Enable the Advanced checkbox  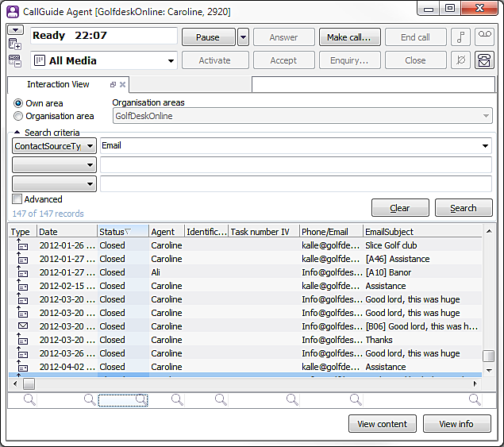point(17,199)
